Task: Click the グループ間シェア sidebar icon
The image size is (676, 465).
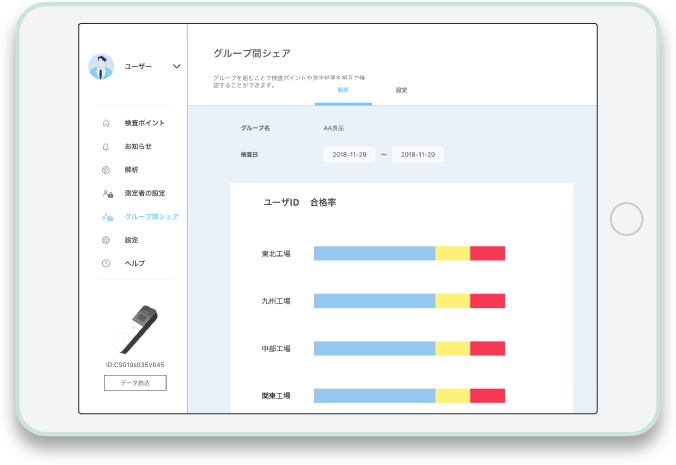Action: pyautogui.click(x=107, y=217)
